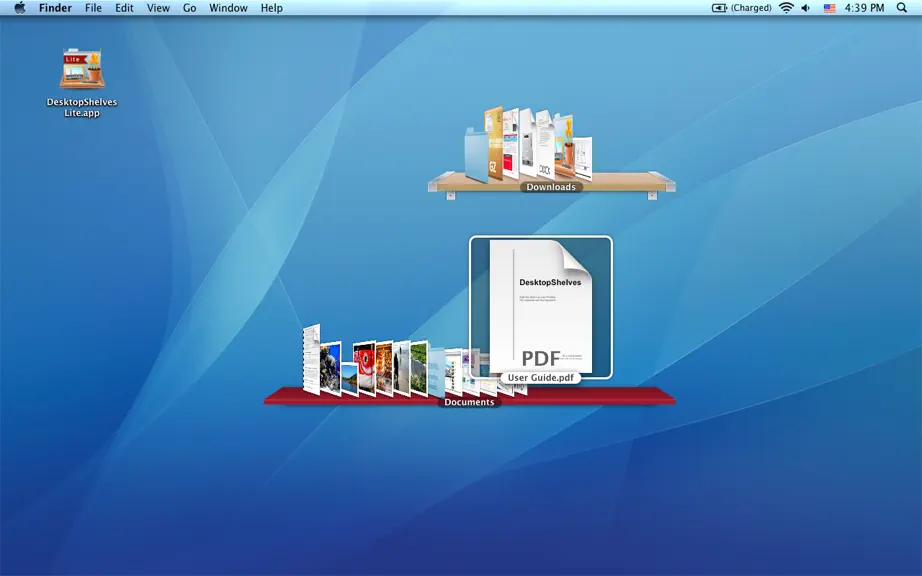Open the Apple menu
The image size is (922, 576).
click(19, 8)
